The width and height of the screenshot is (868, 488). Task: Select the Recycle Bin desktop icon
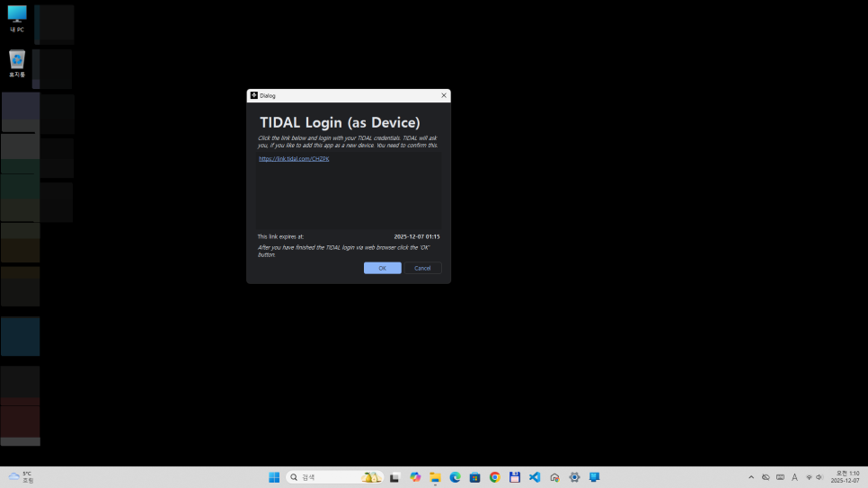coord(17,64)
